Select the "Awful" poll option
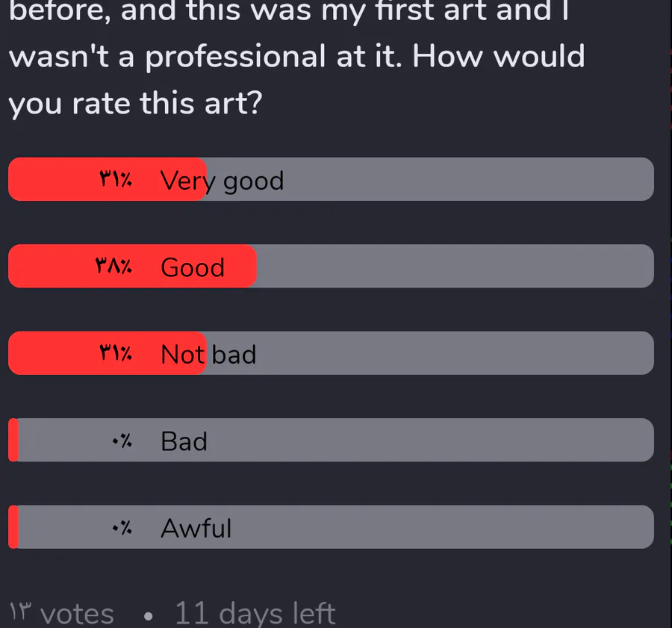 coord(331,527)
